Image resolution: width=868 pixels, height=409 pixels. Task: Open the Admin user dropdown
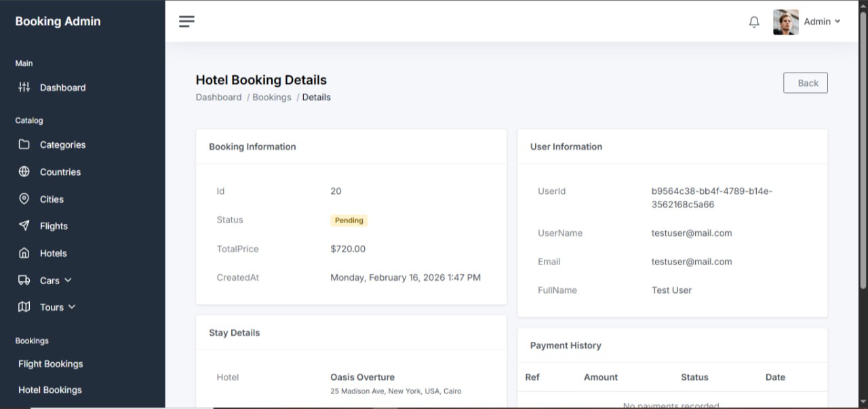click(x=822, y=22)
